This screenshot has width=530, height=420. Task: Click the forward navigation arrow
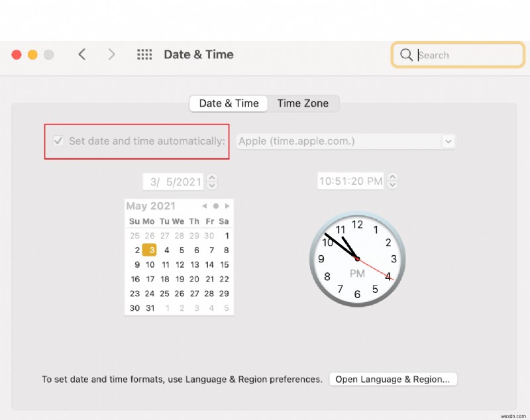pos(111,54)
